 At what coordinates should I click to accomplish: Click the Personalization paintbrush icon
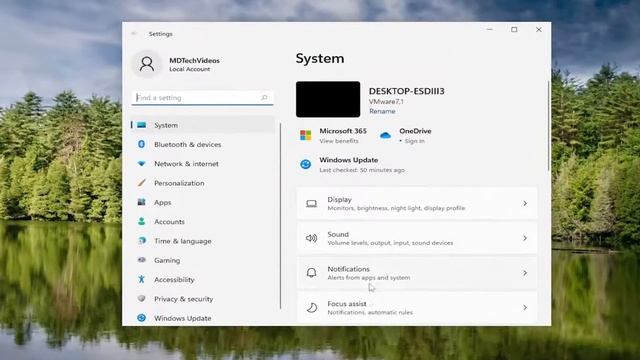click(142, 183)
